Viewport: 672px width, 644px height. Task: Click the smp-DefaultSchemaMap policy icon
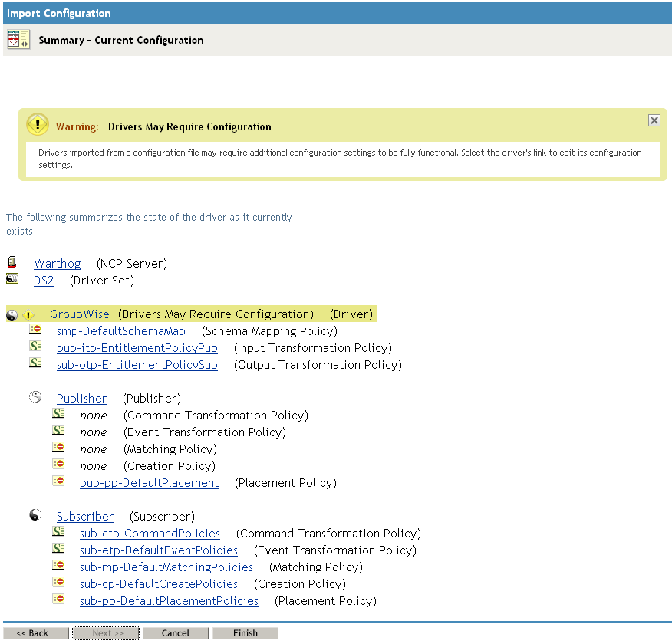point(35,329)
